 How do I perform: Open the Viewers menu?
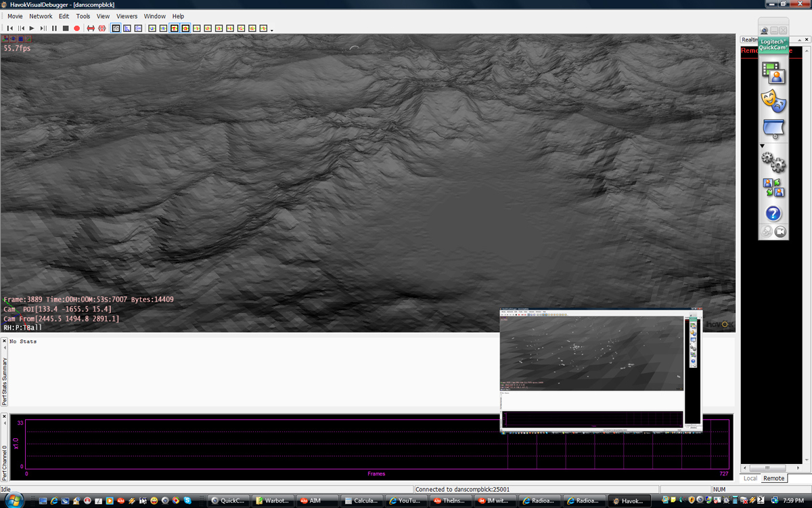pyautogui.click(x=127, y=16)
